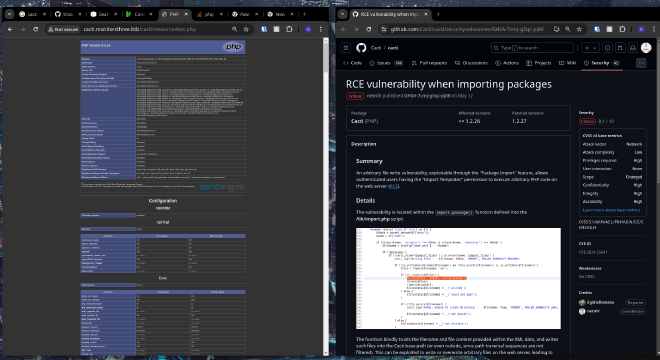Viewport: 660px width, 360px height.
Task: Open the repository Issues tab
Action: [x=386, y=63]
